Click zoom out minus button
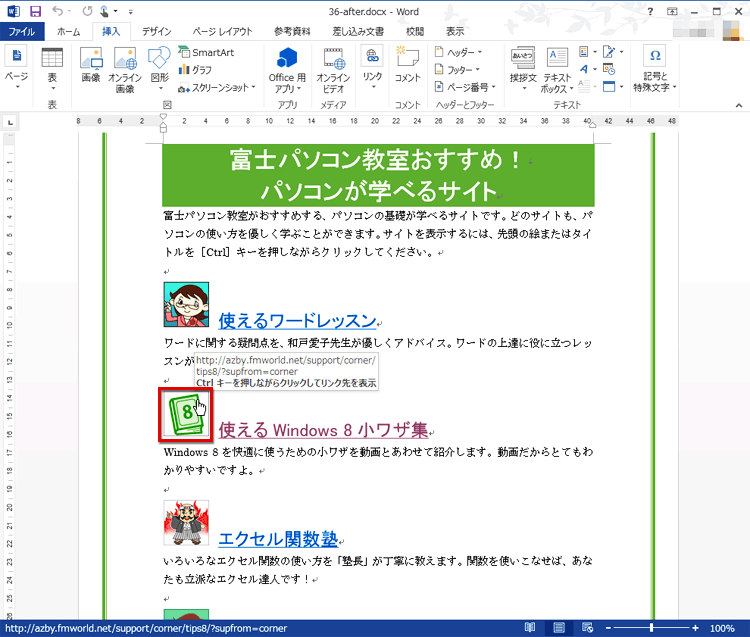Viewport: 750px width, 637px height. click(x=608, y=628)
